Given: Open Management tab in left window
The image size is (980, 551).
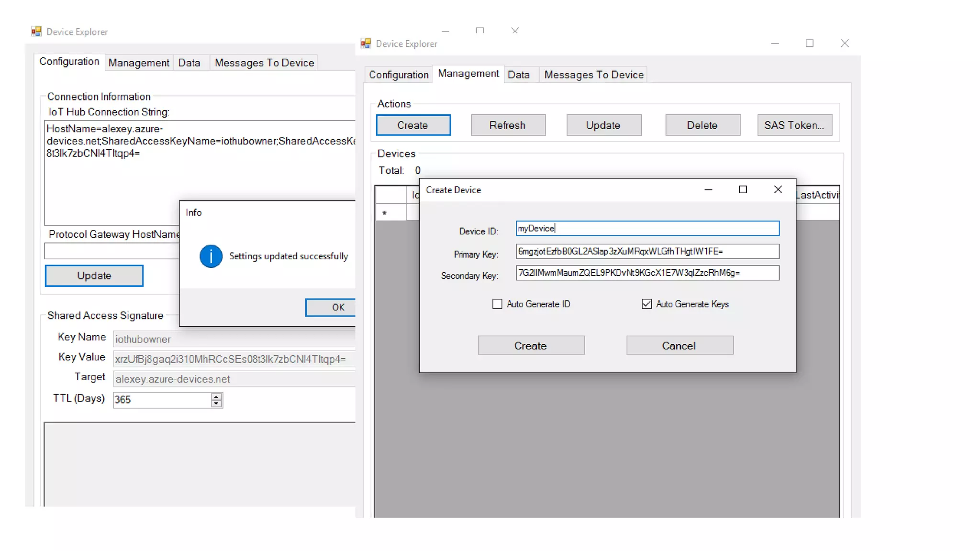Looking at the screenshot, I should coord(138,63).
